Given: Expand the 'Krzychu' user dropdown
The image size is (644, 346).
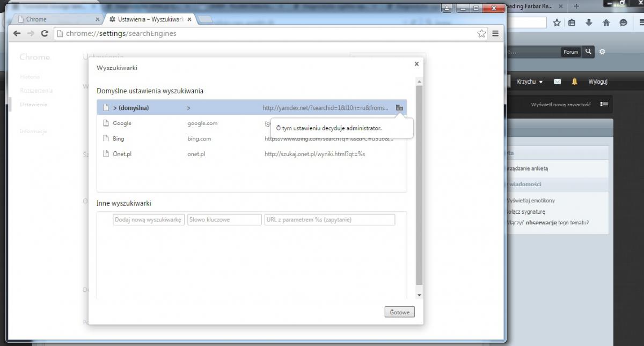Looking at the screenshot, I should point(530,82).
